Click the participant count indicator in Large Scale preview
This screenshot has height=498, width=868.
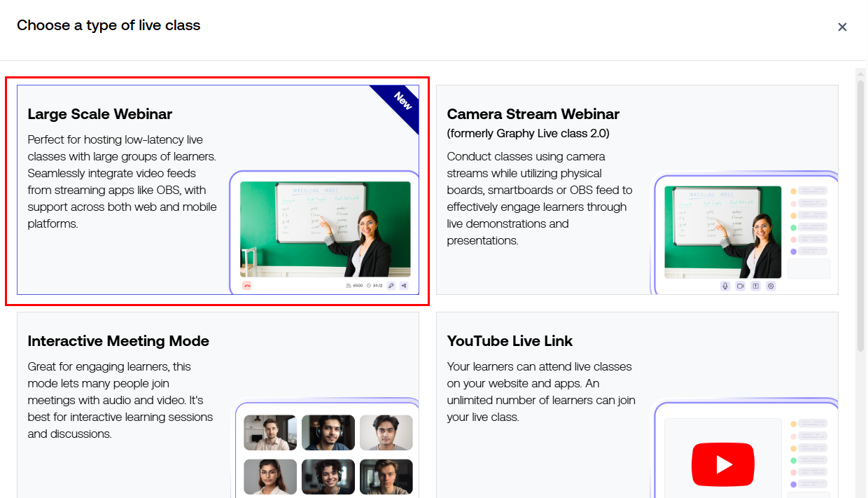pyautogui.click(x=354, y=286)
